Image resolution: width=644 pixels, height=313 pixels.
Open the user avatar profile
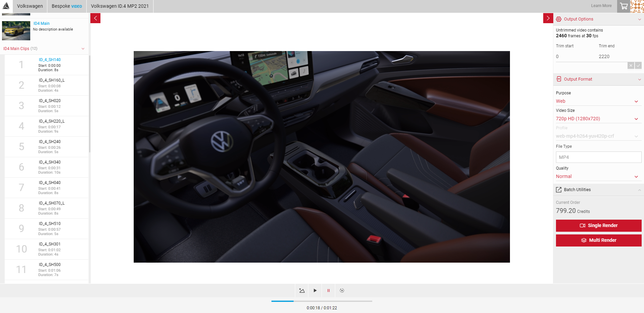pos(637,6)
